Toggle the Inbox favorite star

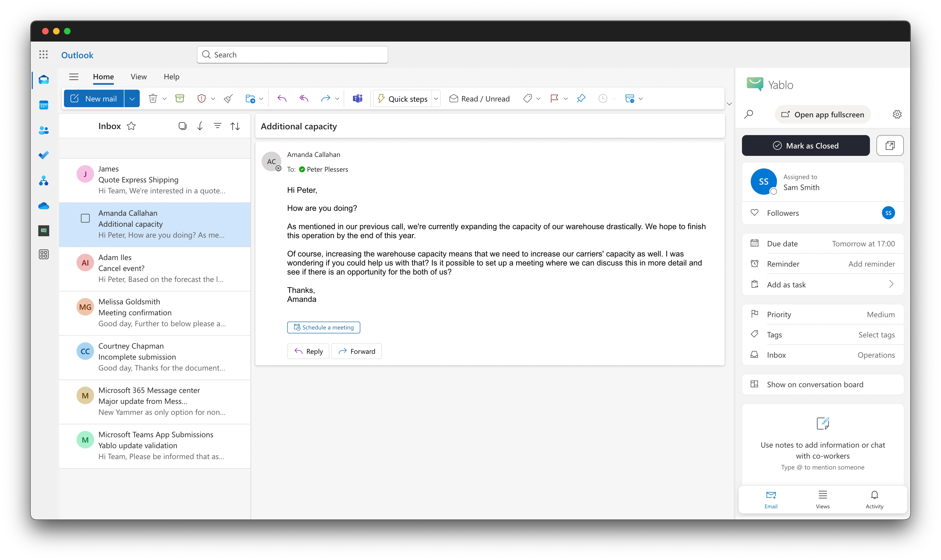click(131, 126)
